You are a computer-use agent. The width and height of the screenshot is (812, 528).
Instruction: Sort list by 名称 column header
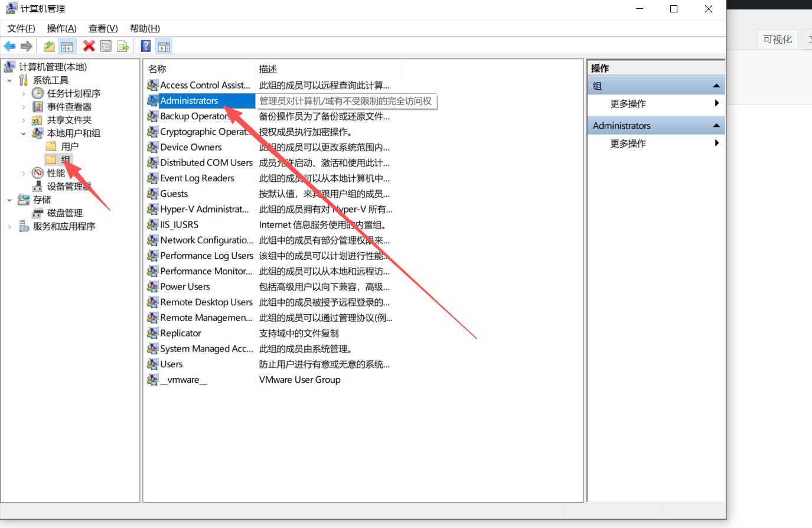point(157,69)
